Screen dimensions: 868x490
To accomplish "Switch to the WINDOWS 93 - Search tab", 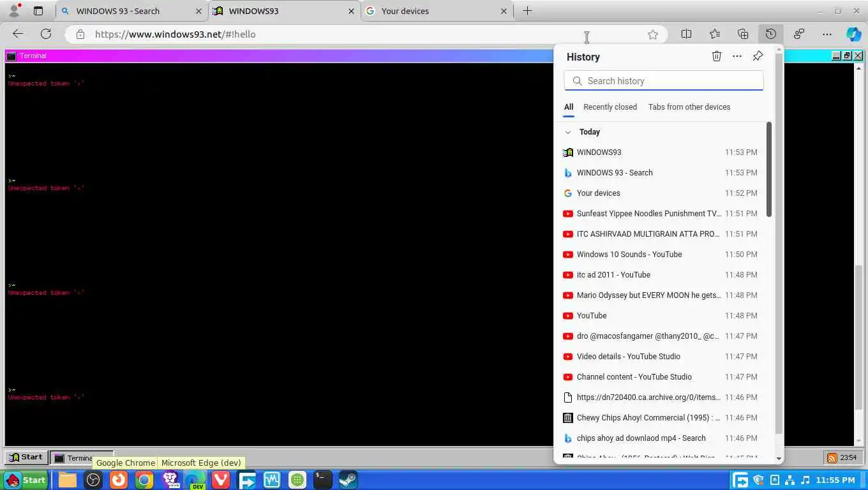I will coord(133,11).
